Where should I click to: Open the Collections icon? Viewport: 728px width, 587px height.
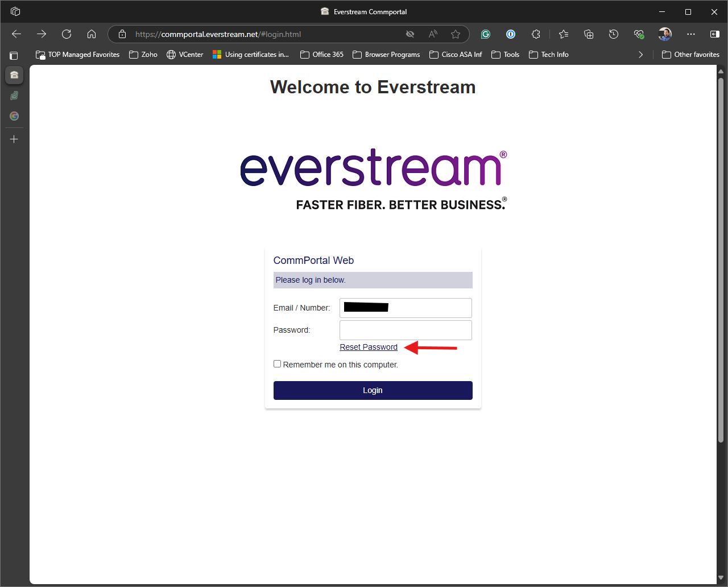[x=589, y=34]
